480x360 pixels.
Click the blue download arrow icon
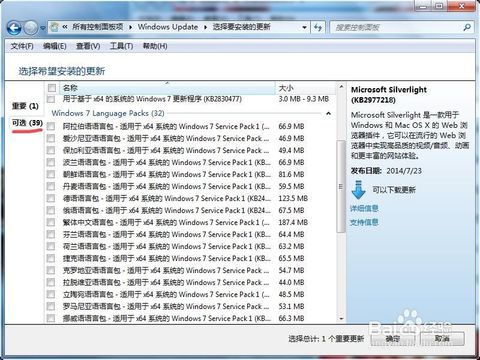(359, 190)
